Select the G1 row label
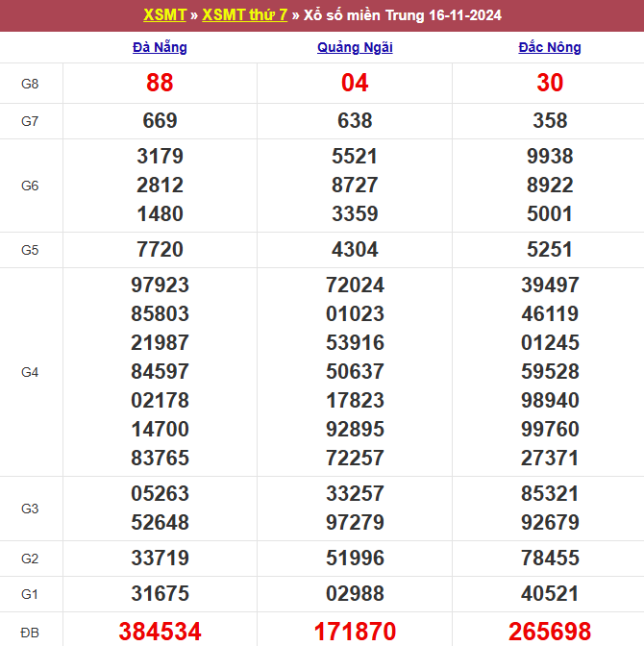644x646 pixels. (x=30, y=594)
